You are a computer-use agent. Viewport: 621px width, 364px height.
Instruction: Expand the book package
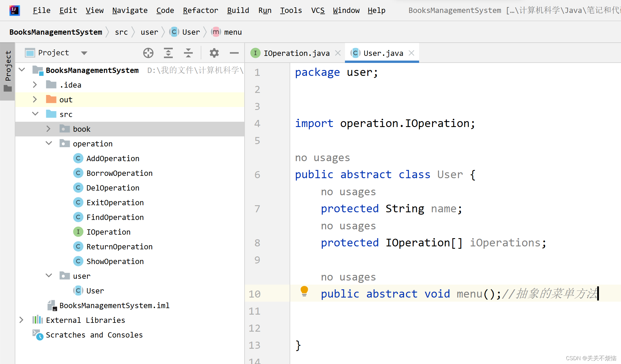point(49,129)
